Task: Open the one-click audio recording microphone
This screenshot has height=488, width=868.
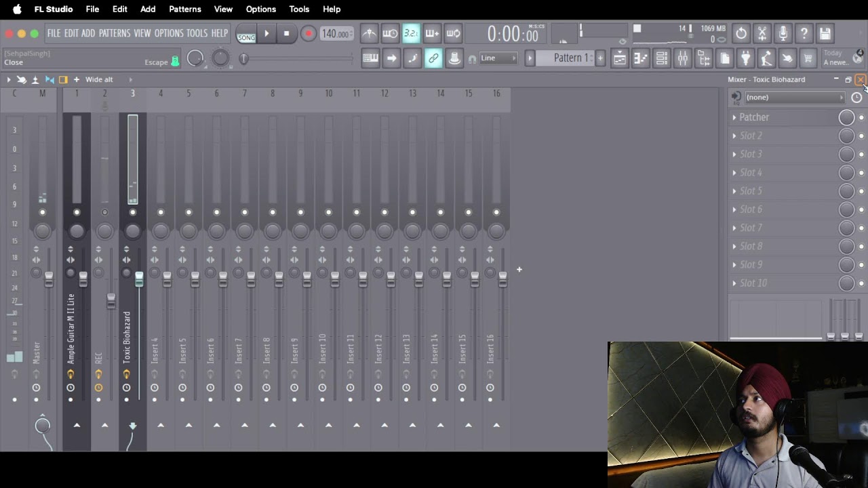Action: click(x=783, y=33)
